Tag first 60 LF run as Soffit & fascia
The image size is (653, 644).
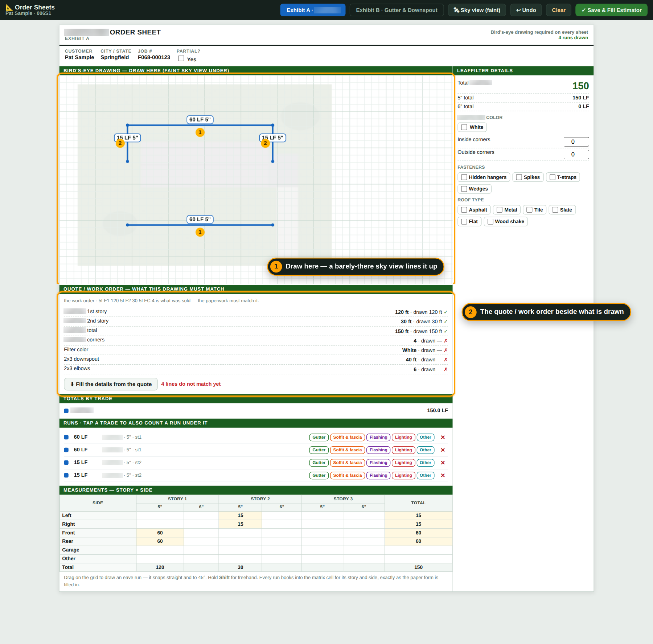click(x=348, y=437)
